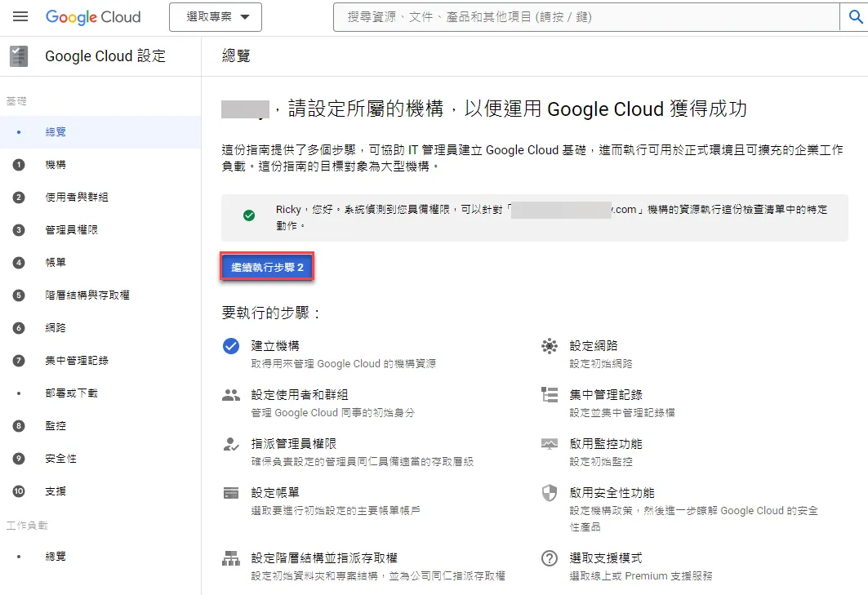868x595 pixels.
Task: Click the step 2 number icon for 使用者與群組
Action: click(19, 197)
